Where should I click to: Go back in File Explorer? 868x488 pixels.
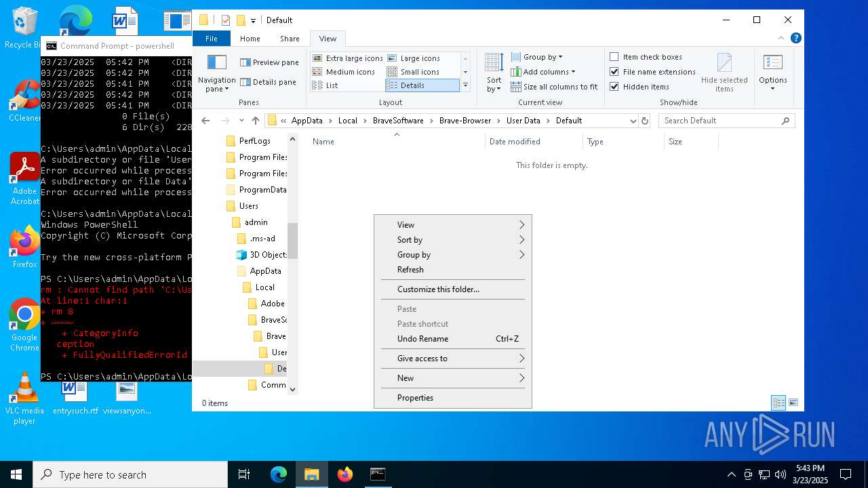click(205, 121)
